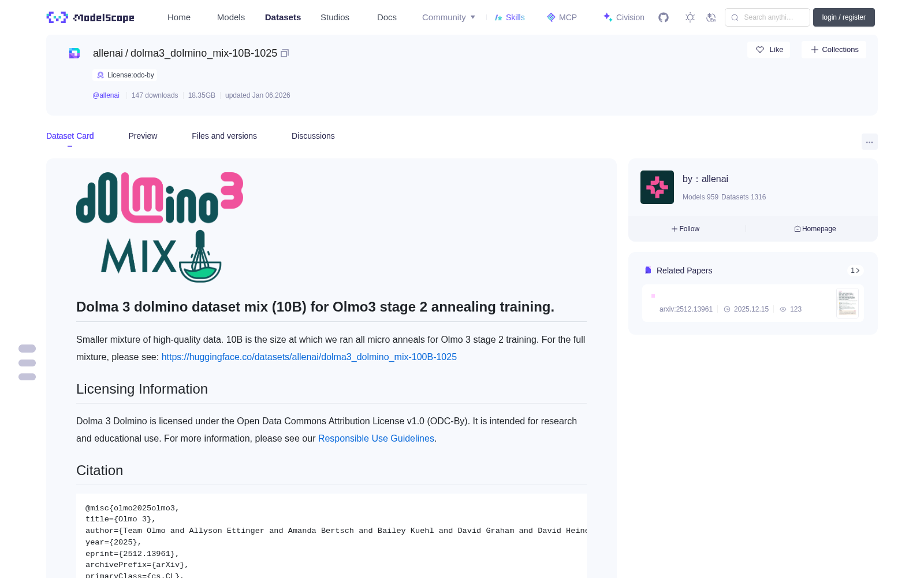Open Civision page link
Screen dimensions: 924x578
(x=624, y=17)
